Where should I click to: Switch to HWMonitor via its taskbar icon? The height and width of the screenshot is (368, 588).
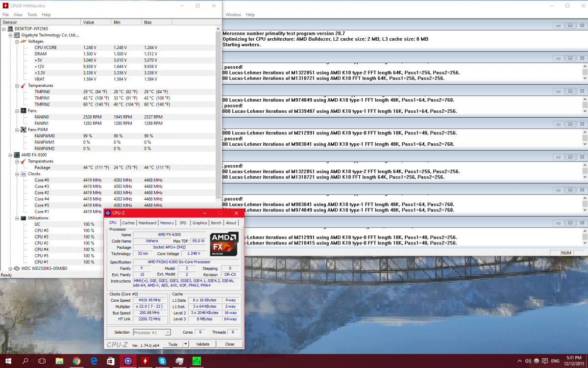145,361
